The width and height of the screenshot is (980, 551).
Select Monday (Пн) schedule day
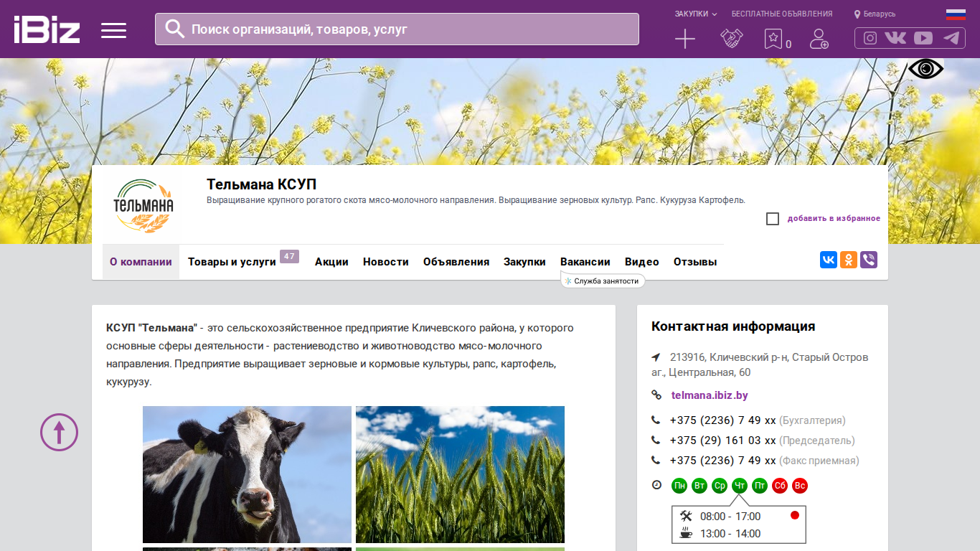coord(679,486)
